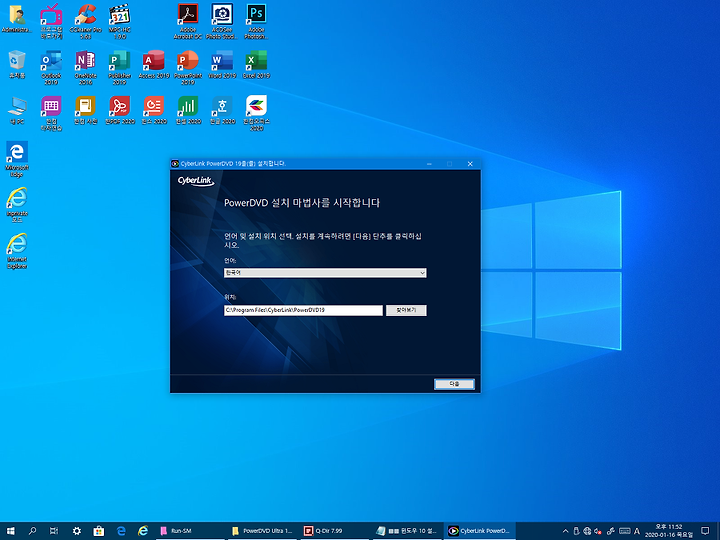Screen dimensions: 720x540
Task: Open PowerPoint 2019 desktop icon
Action: 188,68
